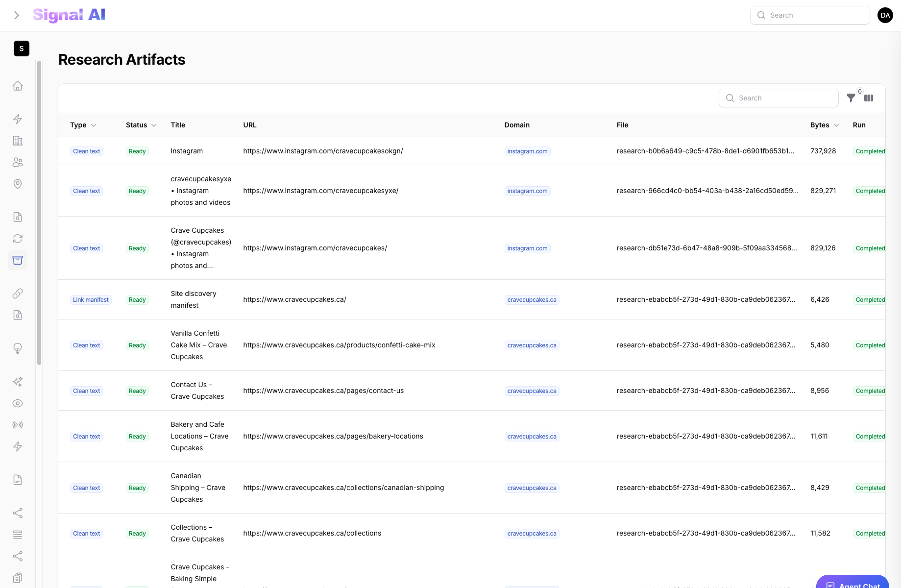This screenshot has width=901, height=588.
Task: Select the Clean text badge in Contact Us row
Action: click(86, 391)
